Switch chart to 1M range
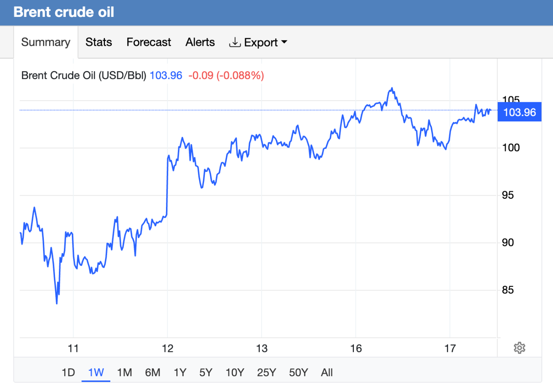Image resolution: width=553 pixels, height=392 pixels. click(125, 372)
